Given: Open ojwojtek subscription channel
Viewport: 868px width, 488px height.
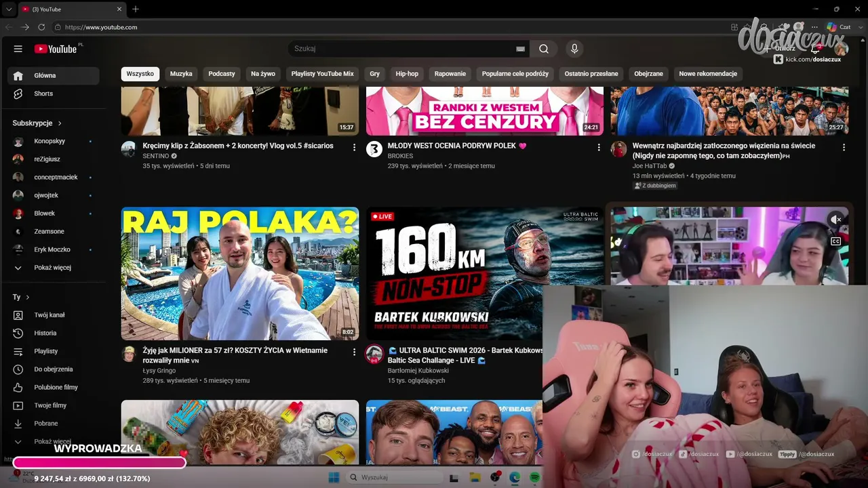Looking at the screenshot, I should point(53,195).
